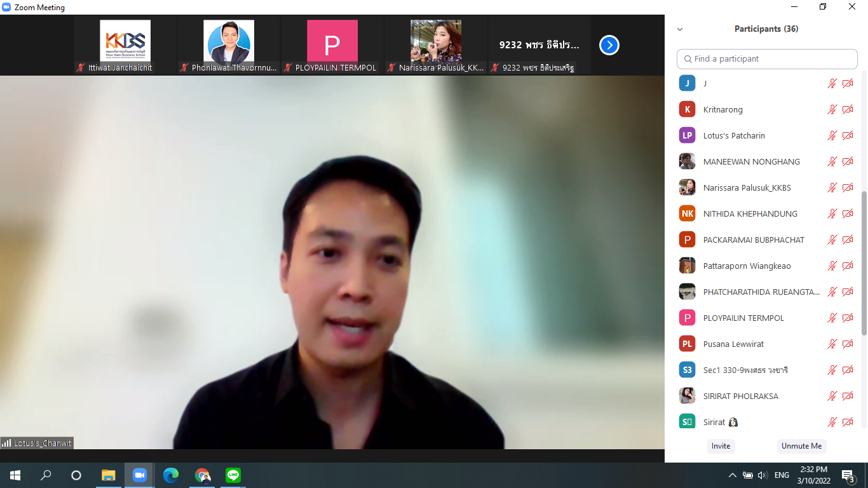The image size is (868, 488).
Task: Select PLOYPAILIN TERMPOL gallery thumbnail
Action: point(332,46)
